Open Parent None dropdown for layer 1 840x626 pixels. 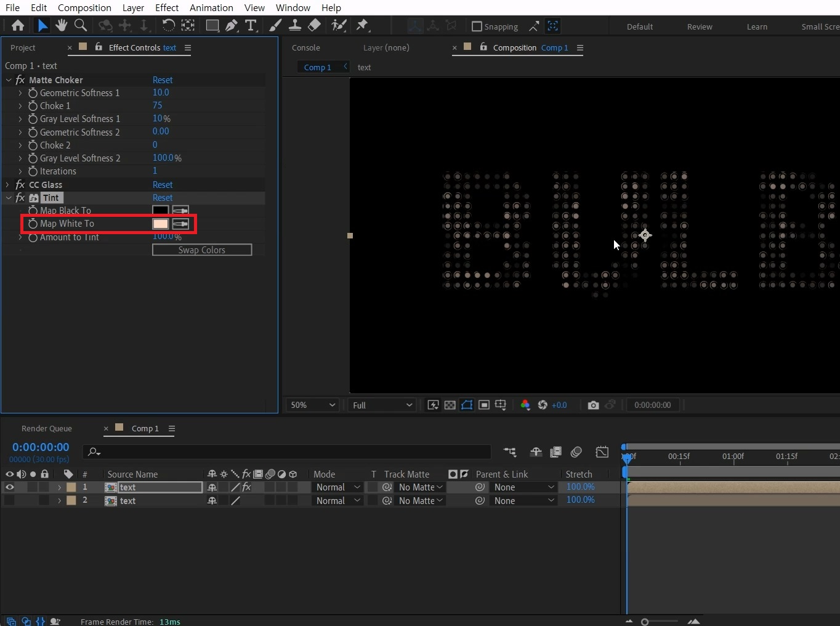(524, 487)
